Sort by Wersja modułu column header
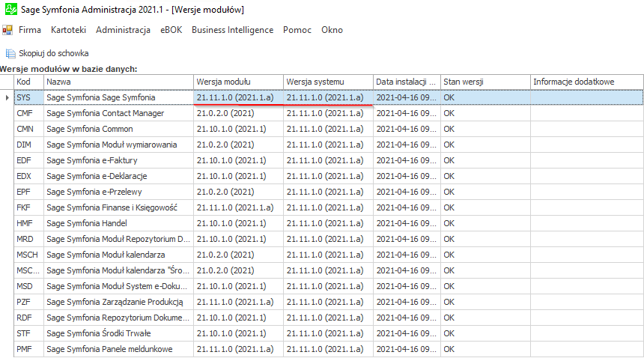644x358 pixels. pyautogui.click(x=239, y=82)
